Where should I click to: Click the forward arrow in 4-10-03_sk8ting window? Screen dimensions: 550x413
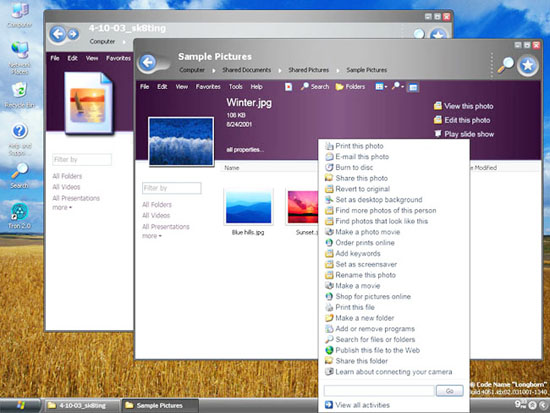[73, 34]
